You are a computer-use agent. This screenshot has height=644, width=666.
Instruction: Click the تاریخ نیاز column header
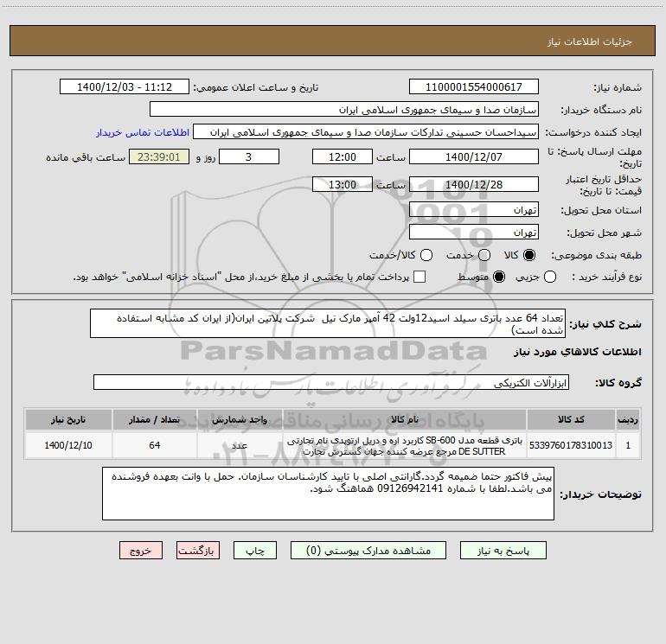pos(68,419)
